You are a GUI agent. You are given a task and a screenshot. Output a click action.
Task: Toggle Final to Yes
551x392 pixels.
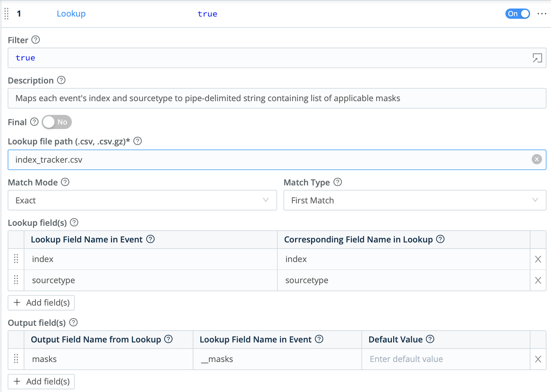[x=56, y=122]
